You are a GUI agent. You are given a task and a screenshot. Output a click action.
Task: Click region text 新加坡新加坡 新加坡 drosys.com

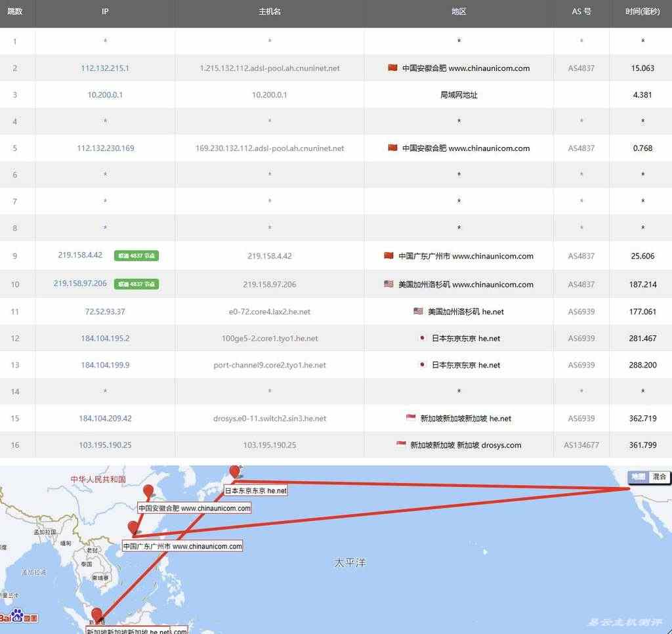(466, 445)
